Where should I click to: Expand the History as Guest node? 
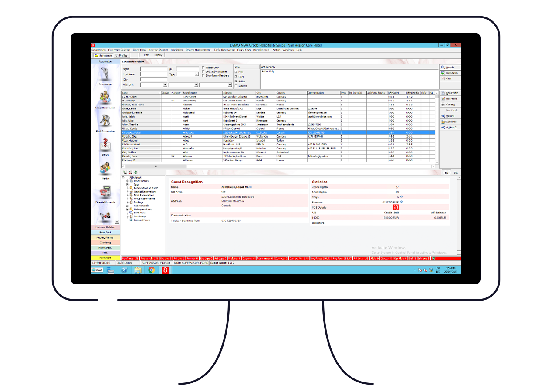point(127,209)
